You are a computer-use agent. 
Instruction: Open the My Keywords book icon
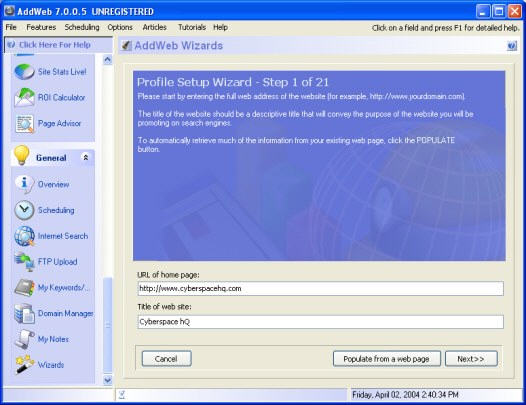coord(24,288)
